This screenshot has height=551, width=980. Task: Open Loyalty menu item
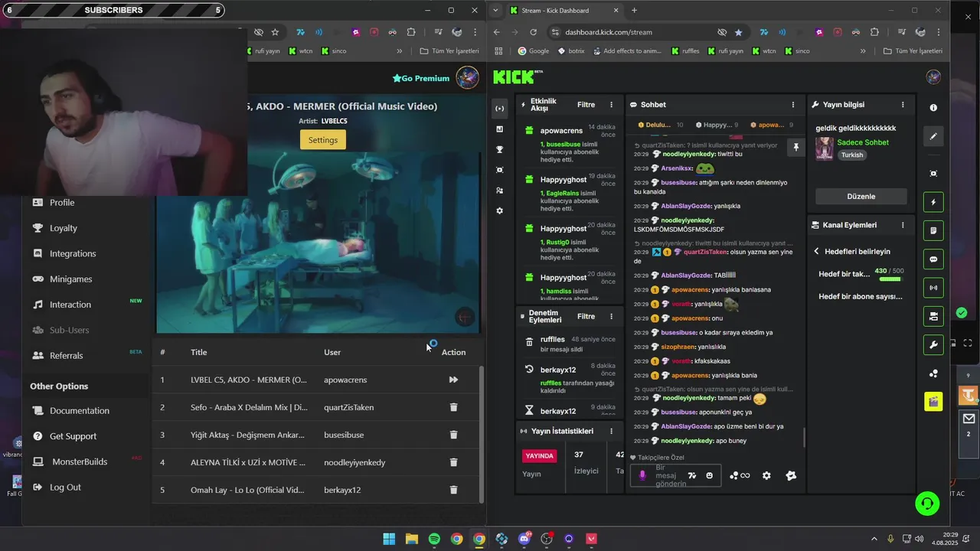click(64, 228)
